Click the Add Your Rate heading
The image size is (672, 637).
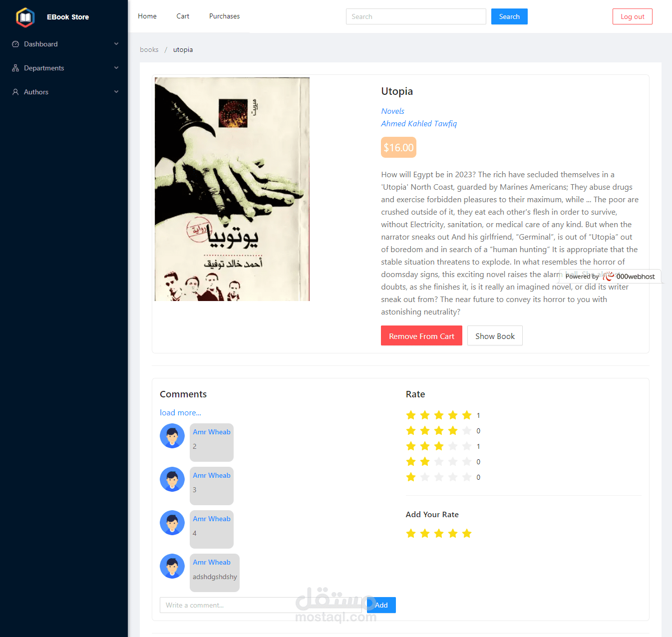click(x=432, y=515)
